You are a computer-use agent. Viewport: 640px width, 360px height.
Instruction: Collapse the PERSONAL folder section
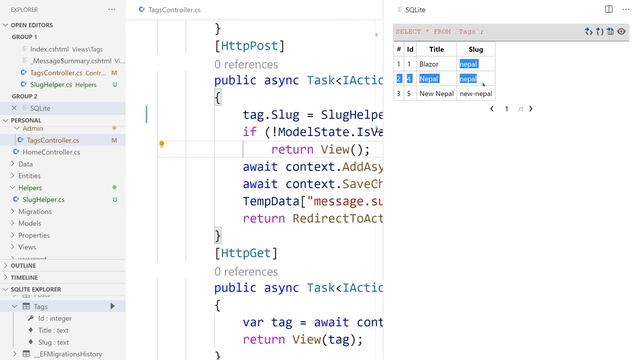point(5,120)
